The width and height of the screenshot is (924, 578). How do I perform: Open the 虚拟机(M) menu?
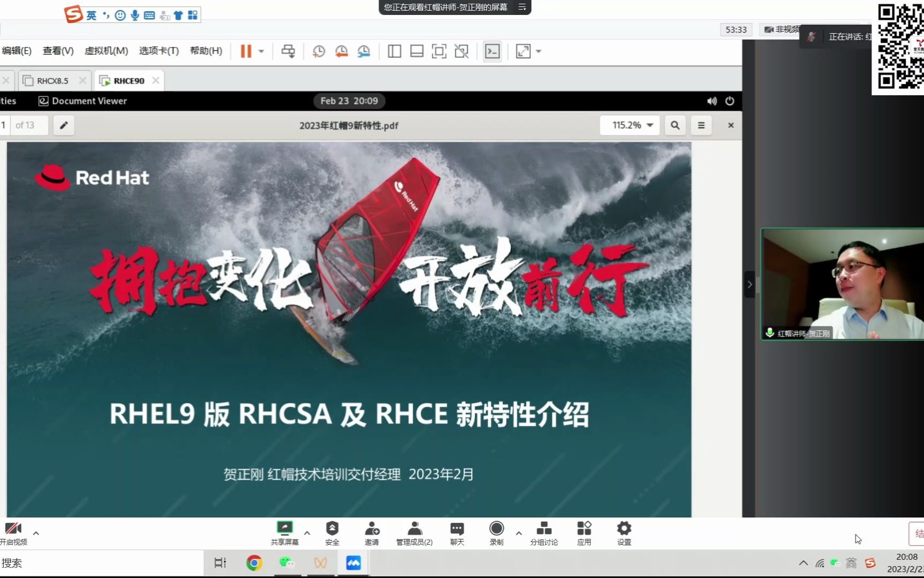106,51
